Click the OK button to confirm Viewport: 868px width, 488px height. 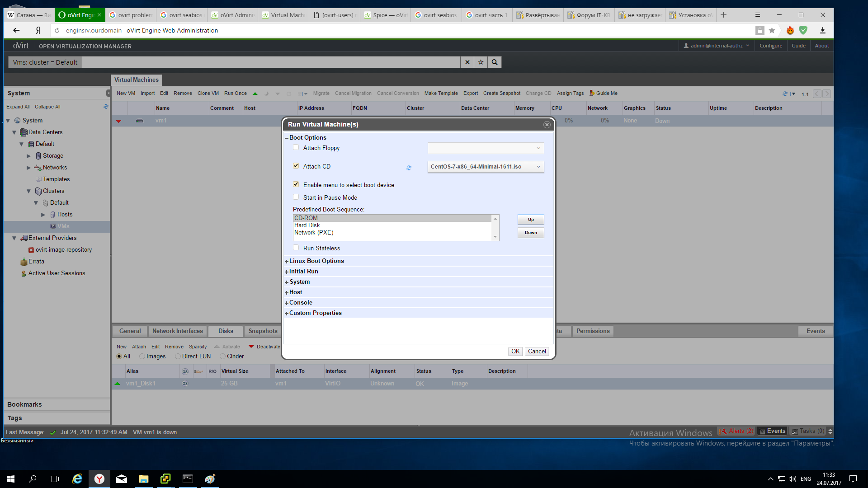pyautogui.click(x=515, y=351)
